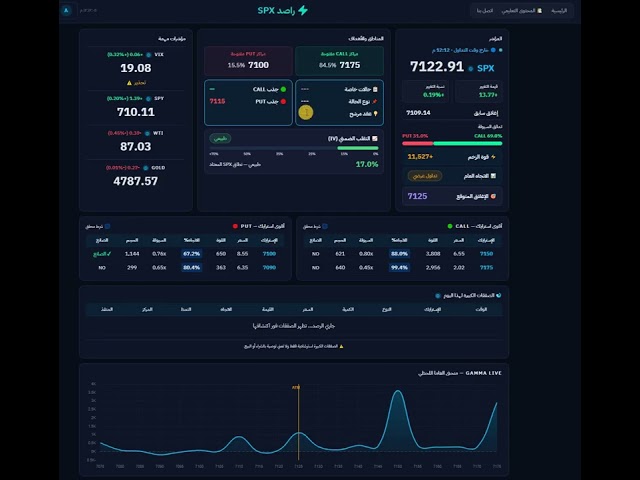Click the chart icon beside الاتجاه العام

click(x=493, y=176)
